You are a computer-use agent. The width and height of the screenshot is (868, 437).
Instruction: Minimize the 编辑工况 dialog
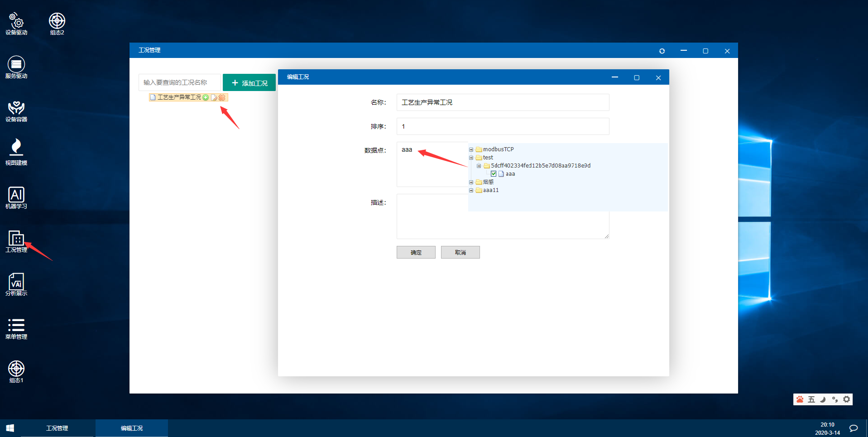[x=615, y=77]
